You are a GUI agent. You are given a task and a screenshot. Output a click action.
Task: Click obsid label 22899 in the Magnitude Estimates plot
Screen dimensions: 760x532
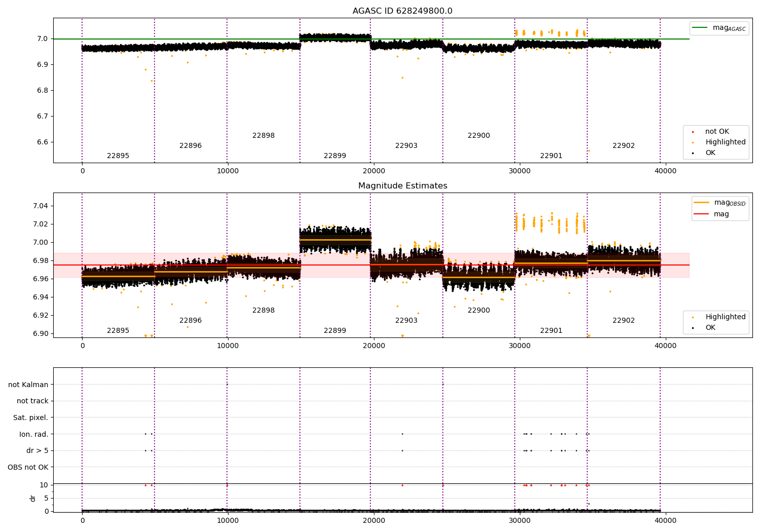click(335, 331)
